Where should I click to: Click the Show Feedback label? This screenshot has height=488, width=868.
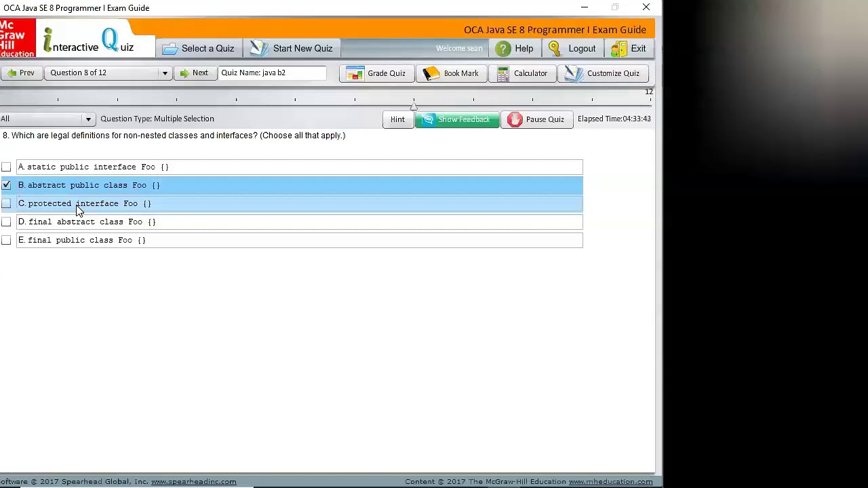(x=464, y=119)
